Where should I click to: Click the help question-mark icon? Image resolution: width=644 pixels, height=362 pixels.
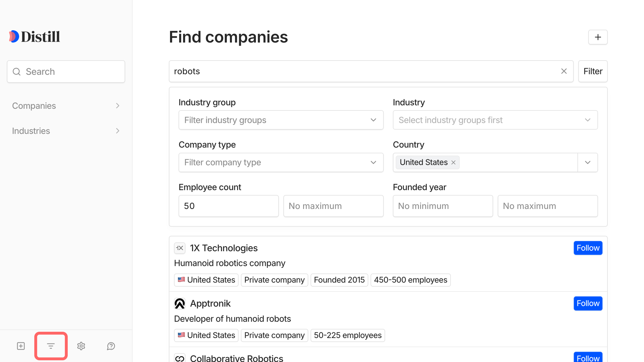(x=111, y=346)
